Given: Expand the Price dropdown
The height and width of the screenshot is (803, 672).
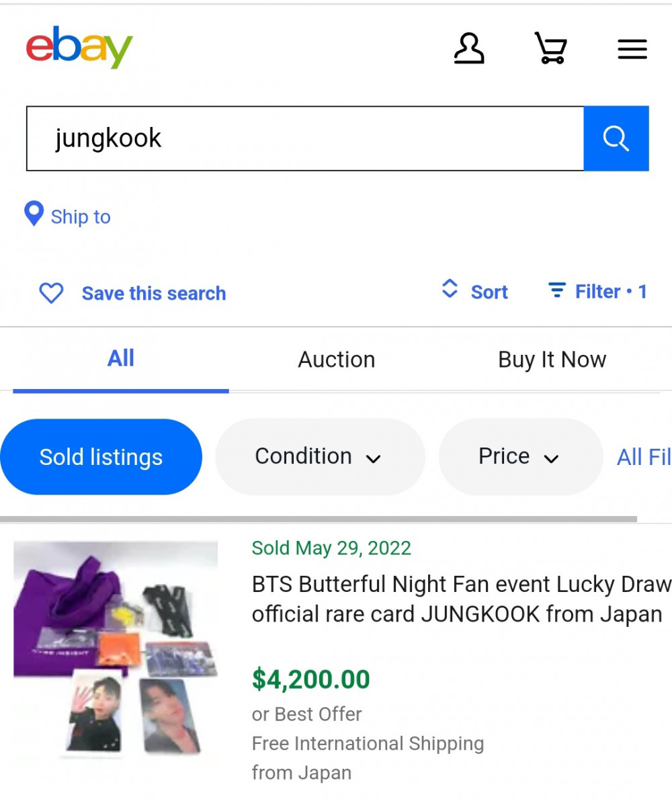Looking at the screenshot, I should click(x=521, y=457).
